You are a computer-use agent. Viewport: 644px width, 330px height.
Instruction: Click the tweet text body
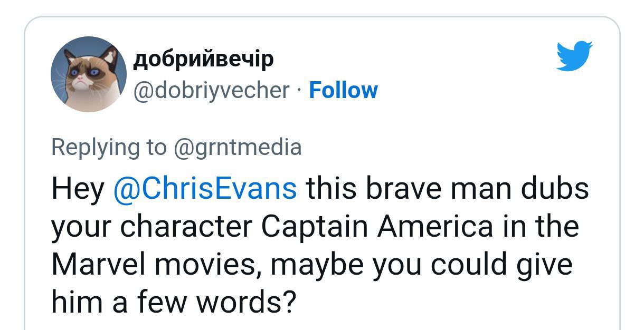tap(317, 245)
